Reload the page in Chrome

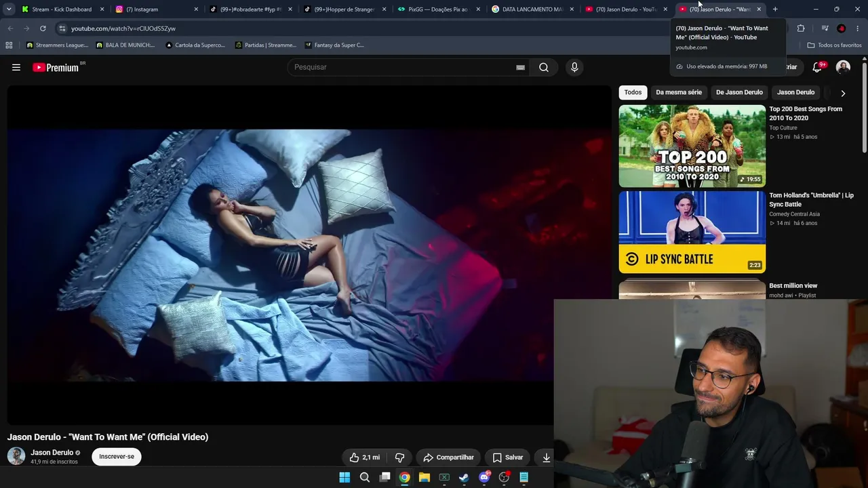pos(43,28)
